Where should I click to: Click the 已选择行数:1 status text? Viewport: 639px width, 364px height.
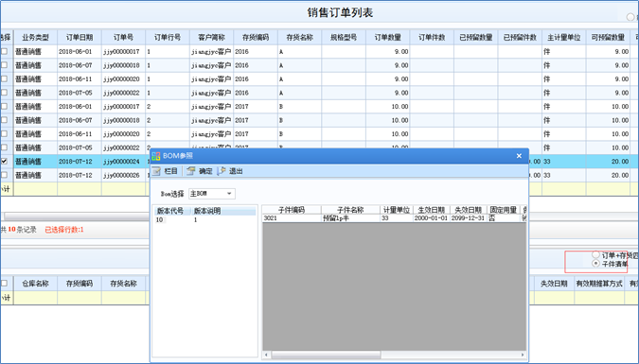tap(64, 230)
